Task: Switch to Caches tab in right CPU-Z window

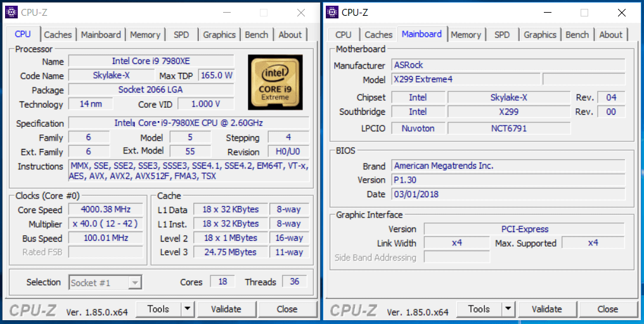Action: 378,35
